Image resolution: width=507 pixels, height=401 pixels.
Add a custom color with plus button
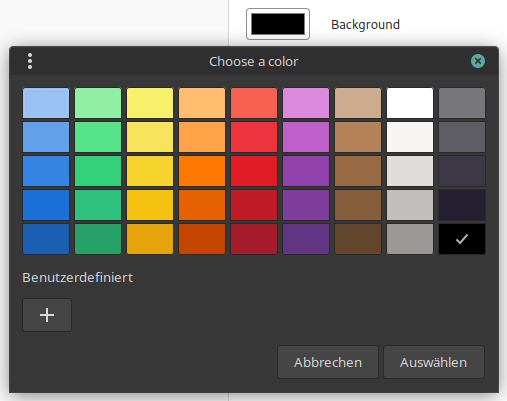click(47, 315)
